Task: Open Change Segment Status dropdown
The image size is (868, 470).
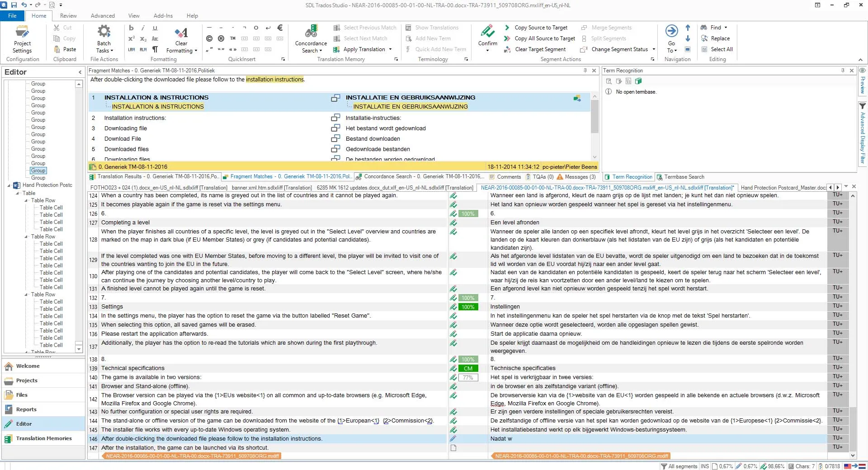Action: pyautogui.click(x=654, y=49)
